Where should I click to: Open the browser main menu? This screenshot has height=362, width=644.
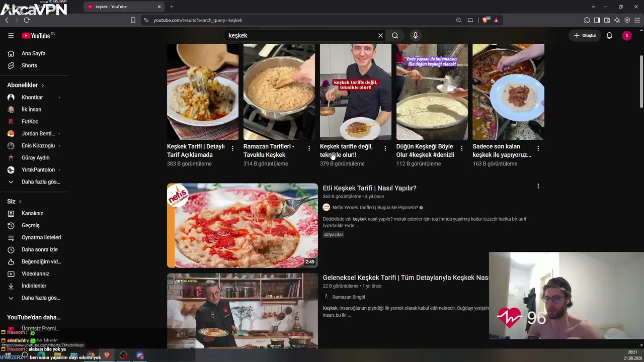pos(637,20)
